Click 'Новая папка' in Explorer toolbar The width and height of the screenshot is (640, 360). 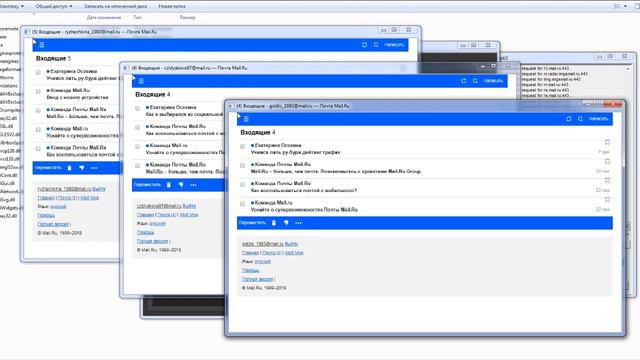tap(172, 6)
